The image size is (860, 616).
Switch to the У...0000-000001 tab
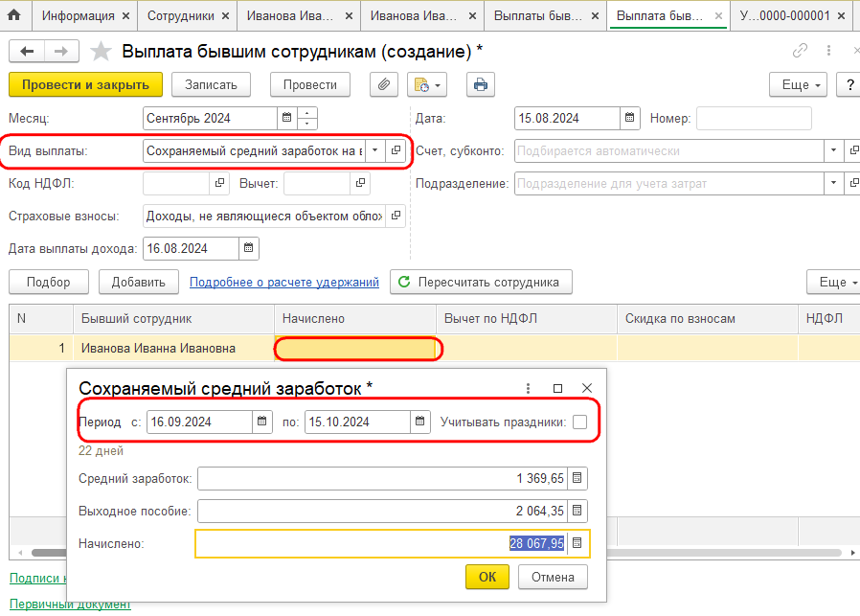pyautogui.click(x=785, y=16)
